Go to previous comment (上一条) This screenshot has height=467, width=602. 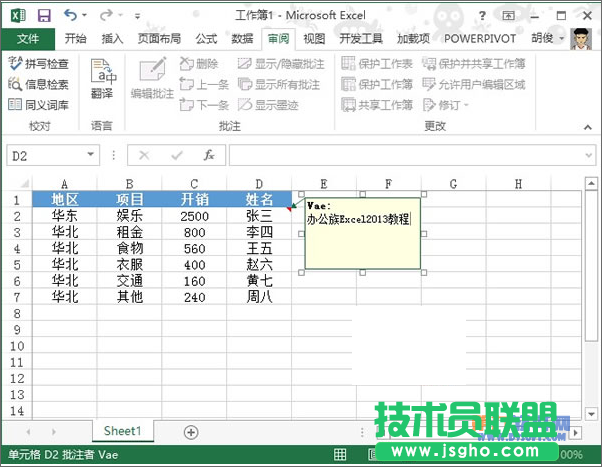pyautogui.click(x=204, y=84)
